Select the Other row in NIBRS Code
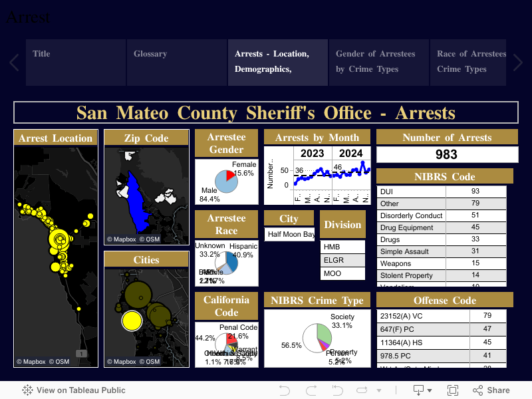The height and width of the screenshot is (399, 532). (x=442, y=203)
